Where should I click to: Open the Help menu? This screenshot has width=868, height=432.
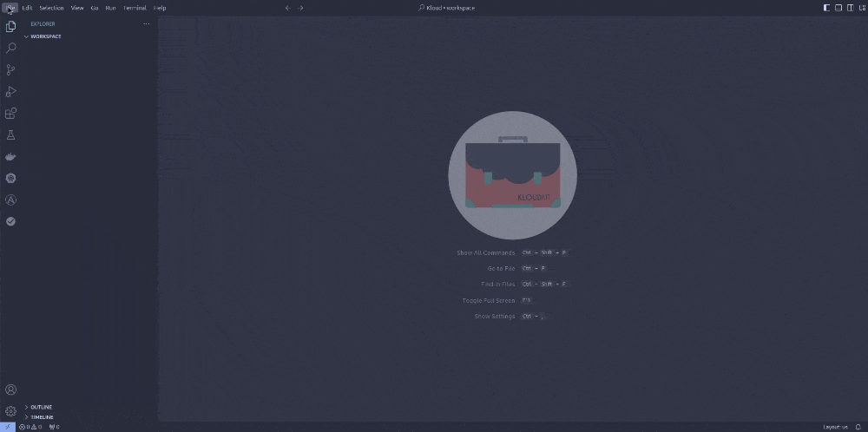(x=160, y=8)
